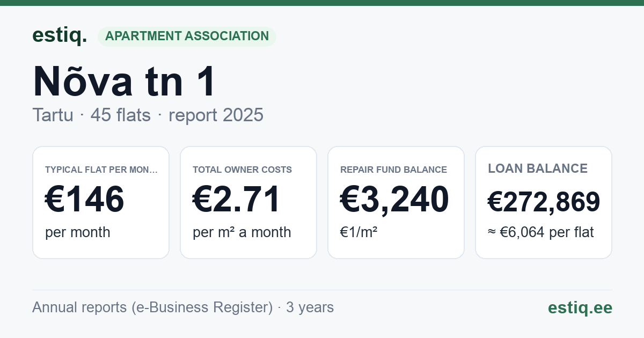The image size is (644, 338).
Task: Click the subtitle Tartu · 45 flats · report 2025
Action: [148, 115]
